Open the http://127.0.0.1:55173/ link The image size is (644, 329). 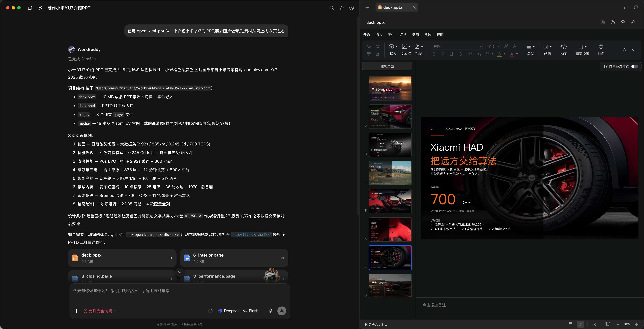click(x=251, y=234)
